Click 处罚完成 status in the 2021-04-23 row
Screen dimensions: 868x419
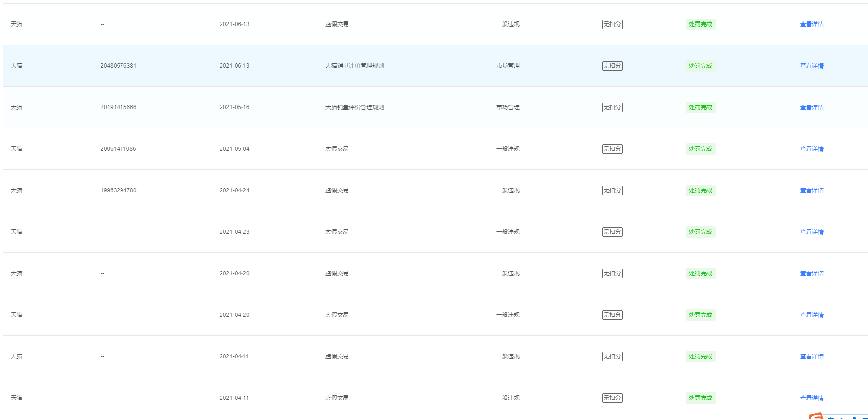point(700,232)
